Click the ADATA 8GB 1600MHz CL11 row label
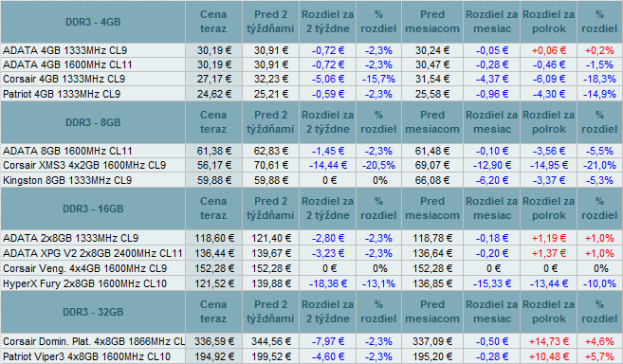The width and height of the screenshot is (623, 364). (67, 151)
